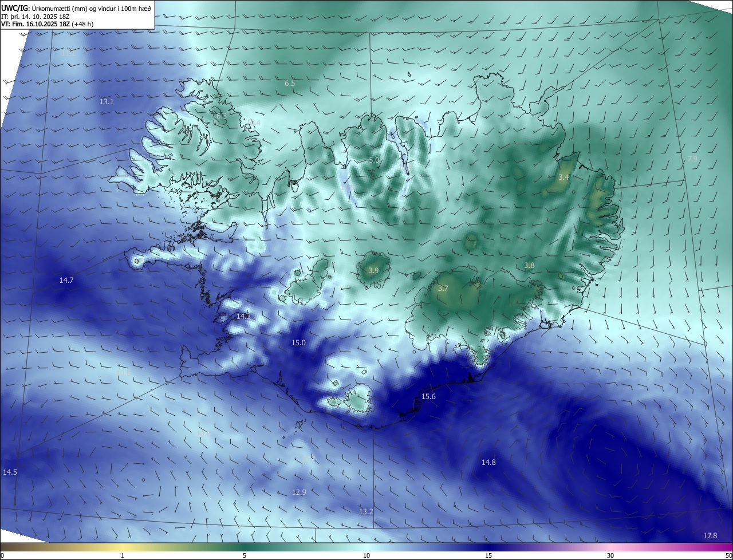Click the legend tick label 0
The image size is (733, 560).
(x=2, y=555)
